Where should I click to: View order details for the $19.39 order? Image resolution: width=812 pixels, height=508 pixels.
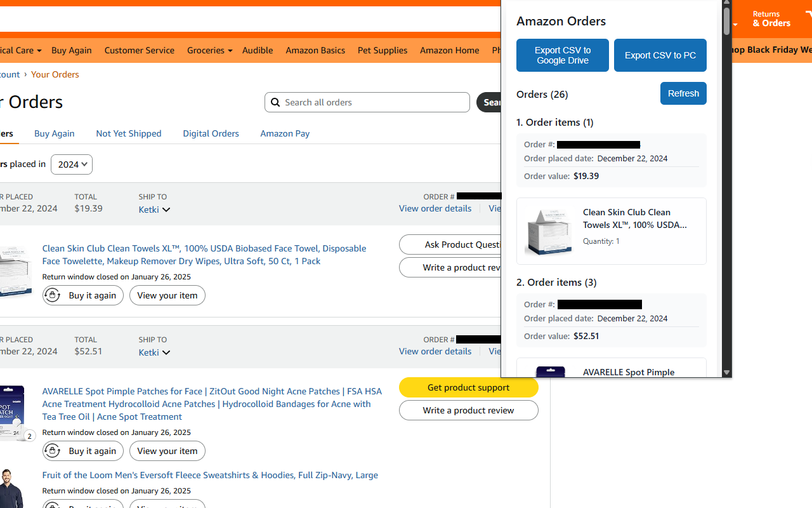tap(435, 208)
